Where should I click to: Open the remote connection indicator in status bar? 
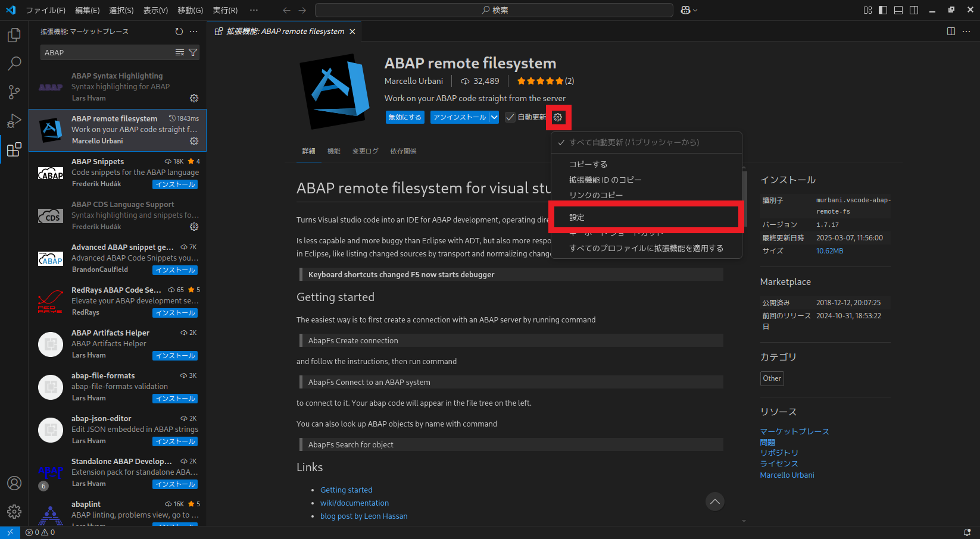pyautogui.click(x=10, y=532)
